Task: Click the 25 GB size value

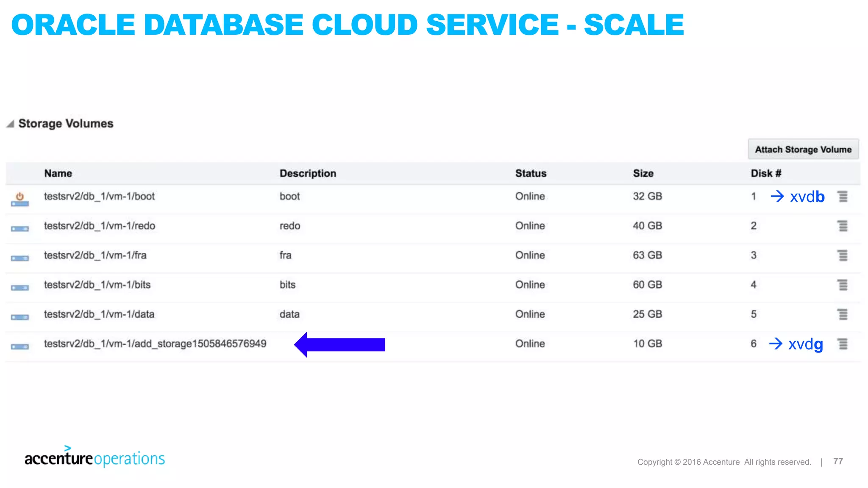Action: 648,314
